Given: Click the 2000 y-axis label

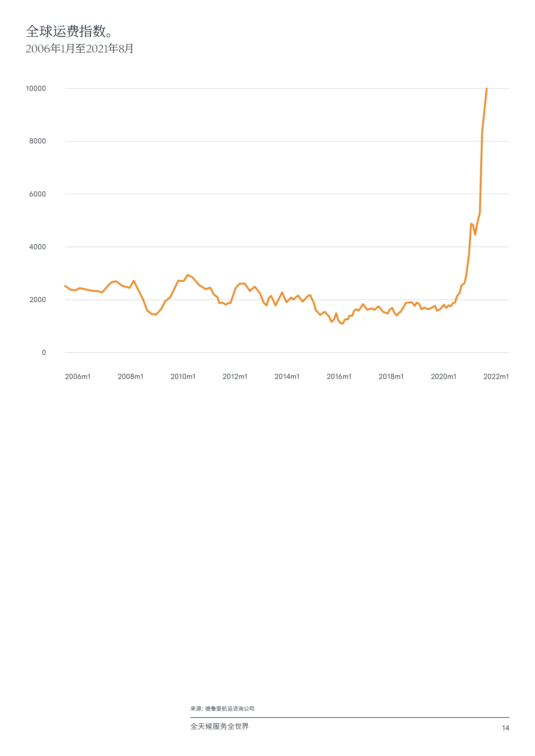Looking at the screenshot, I should (38, 300).
